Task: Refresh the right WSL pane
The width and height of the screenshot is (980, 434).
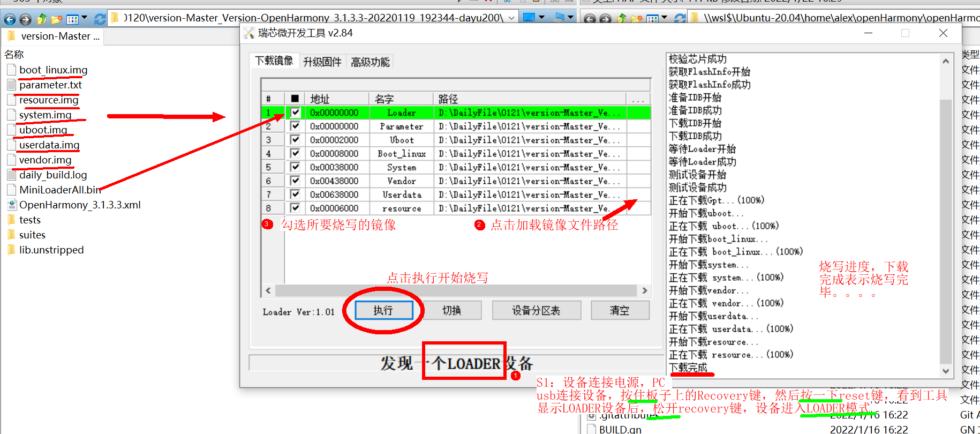Action: coord(680,19)
